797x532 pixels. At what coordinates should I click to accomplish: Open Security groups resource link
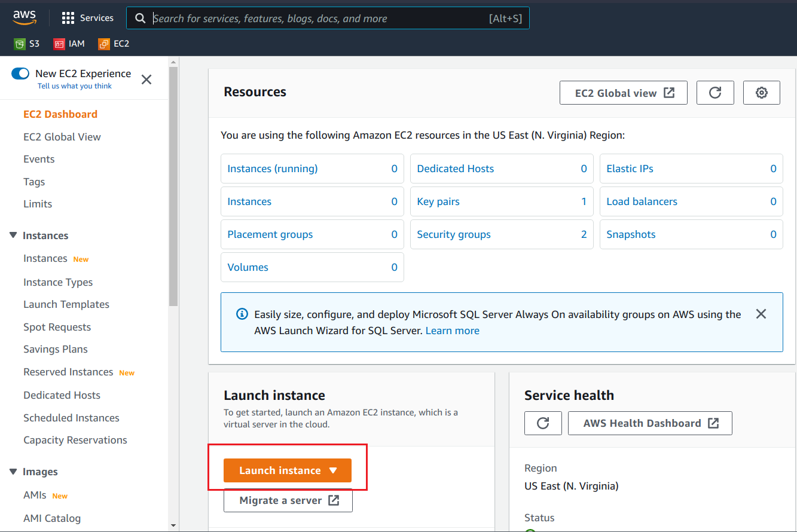pos(454,234)
